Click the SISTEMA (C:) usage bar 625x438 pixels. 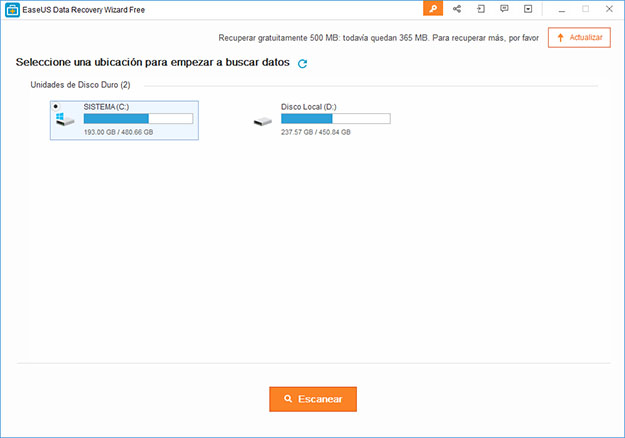[x=138, y=118]
